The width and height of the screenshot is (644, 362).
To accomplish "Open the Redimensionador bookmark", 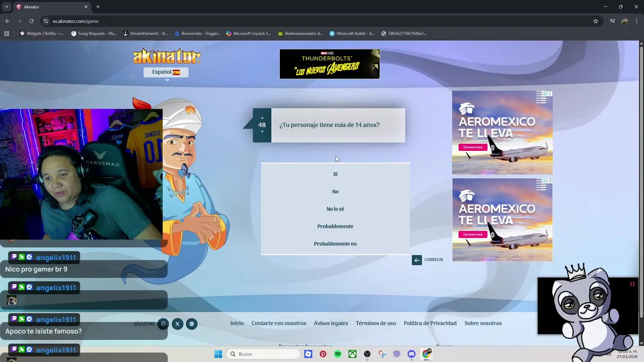I will tap(300, 34).
